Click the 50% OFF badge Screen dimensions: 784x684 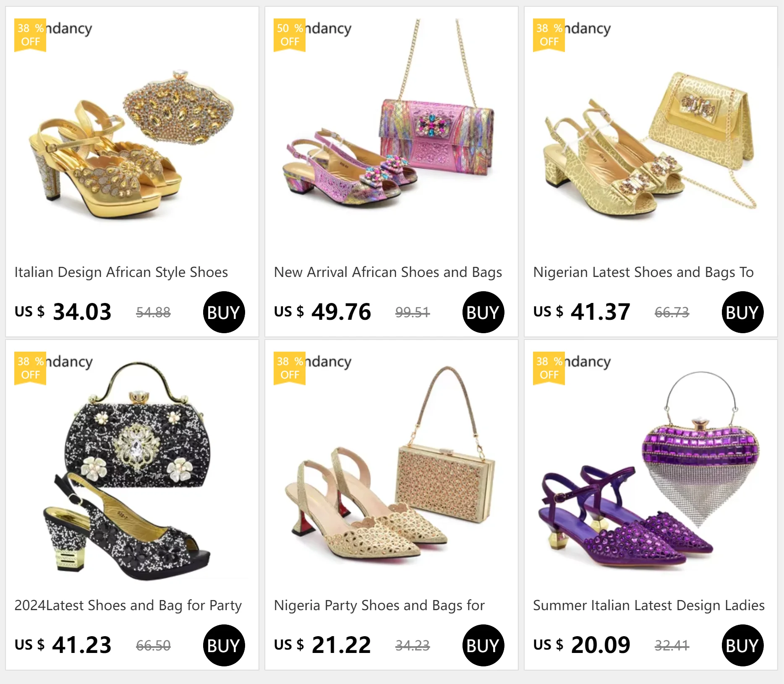290,35
